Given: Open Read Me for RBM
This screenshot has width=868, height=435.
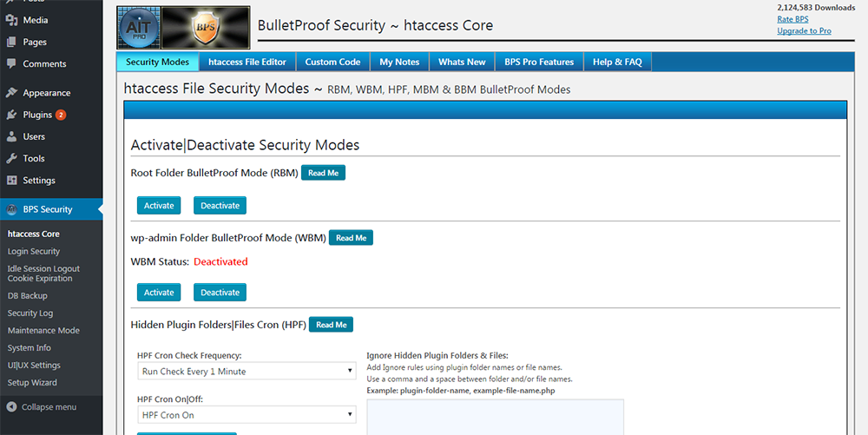Looking at the screenshot, I should tap(323, 173).
